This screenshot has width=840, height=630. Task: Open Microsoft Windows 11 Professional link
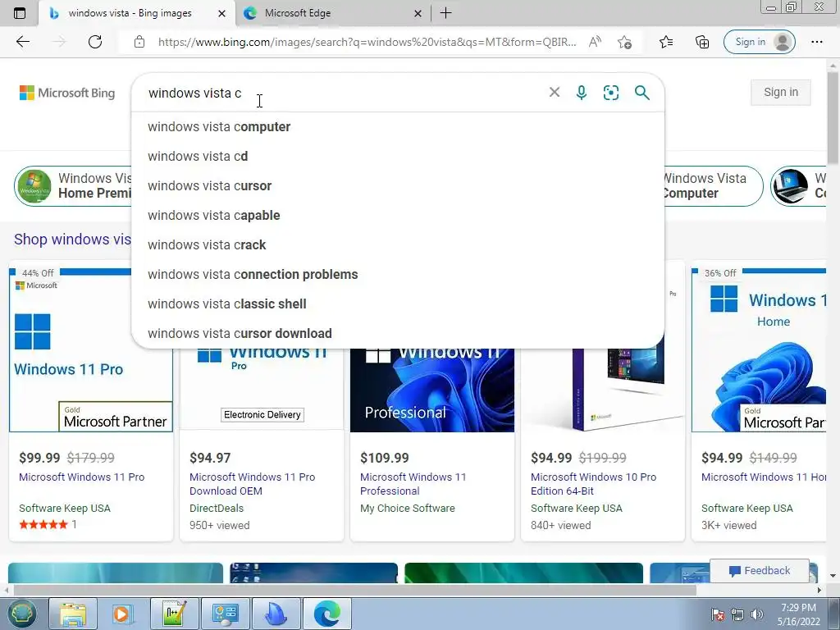pos(413,484)
